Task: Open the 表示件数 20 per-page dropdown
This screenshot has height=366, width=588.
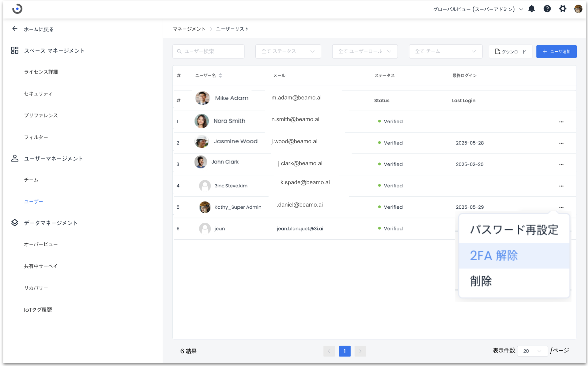Action: pos(532,351)
